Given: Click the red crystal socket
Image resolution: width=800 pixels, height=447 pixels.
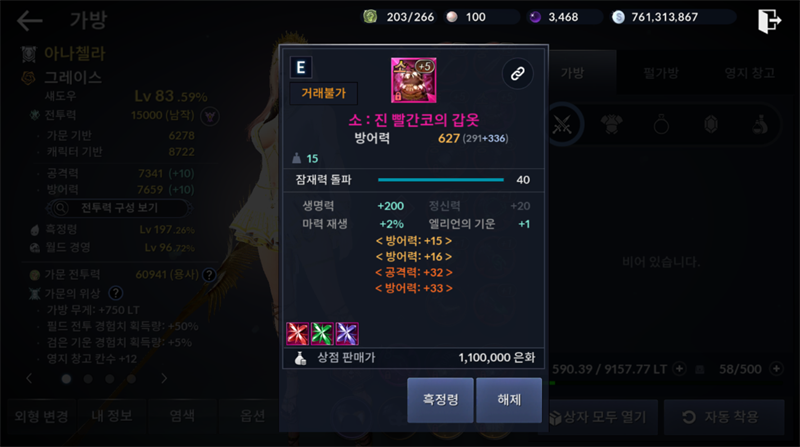Looking at the screenshot, I should click(297, 334).
